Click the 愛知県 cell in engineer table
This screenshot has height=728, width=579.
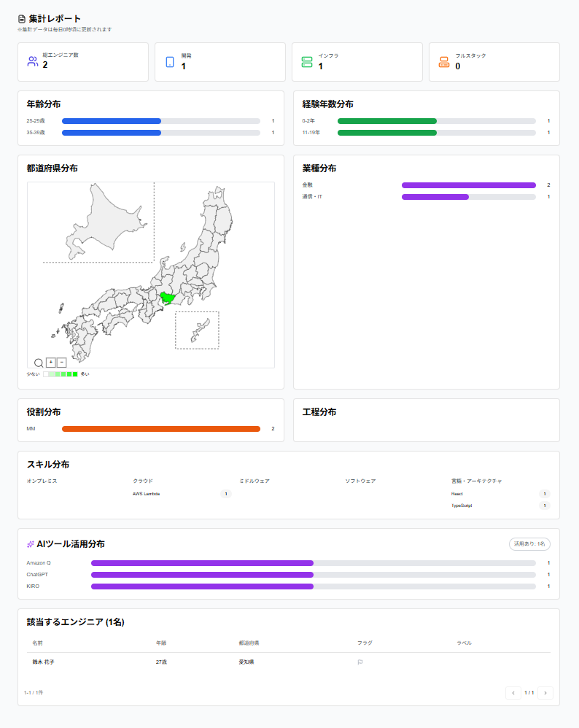click(x=246, y=662)
